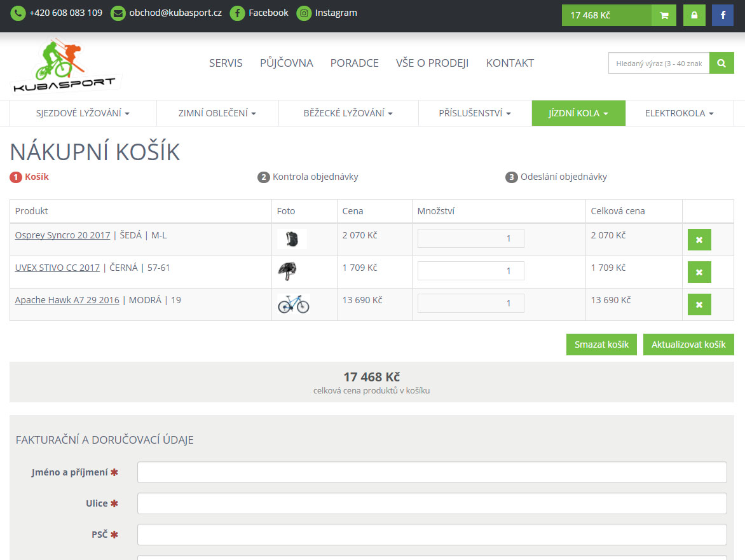Click the Instagram text link
The height and width of the screenshot is (560, 745).
(336, 13)
